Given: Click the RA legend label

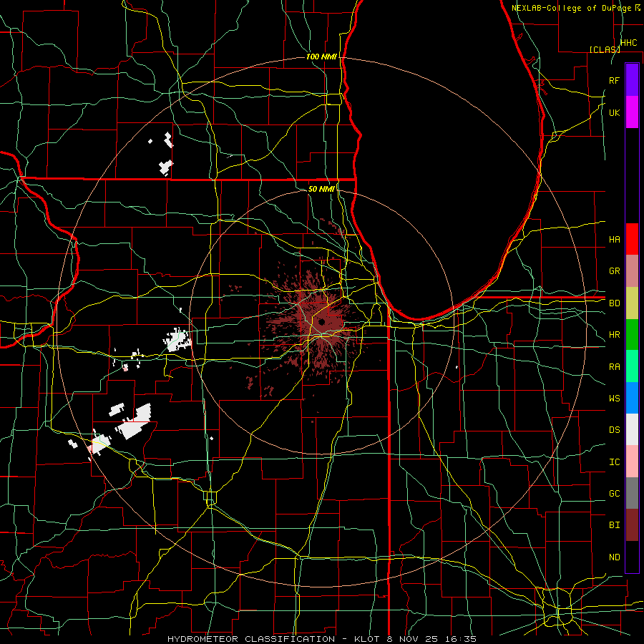Looking at the screenshot, I should tap(615, 366).
